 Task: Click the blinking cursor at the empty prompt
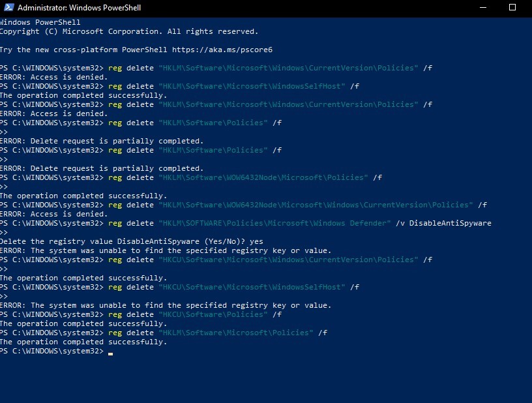click(x=111, y=353)
